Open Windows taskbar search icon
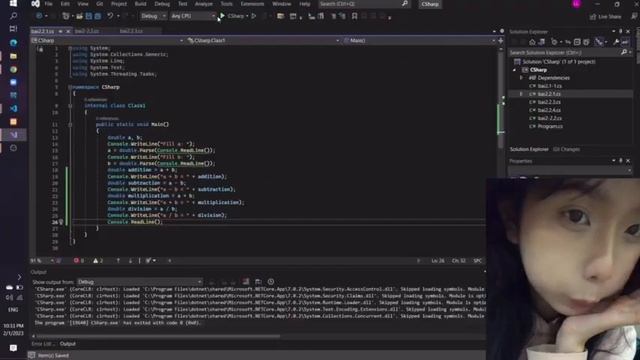The image size is (640, 360). point(13,16)
